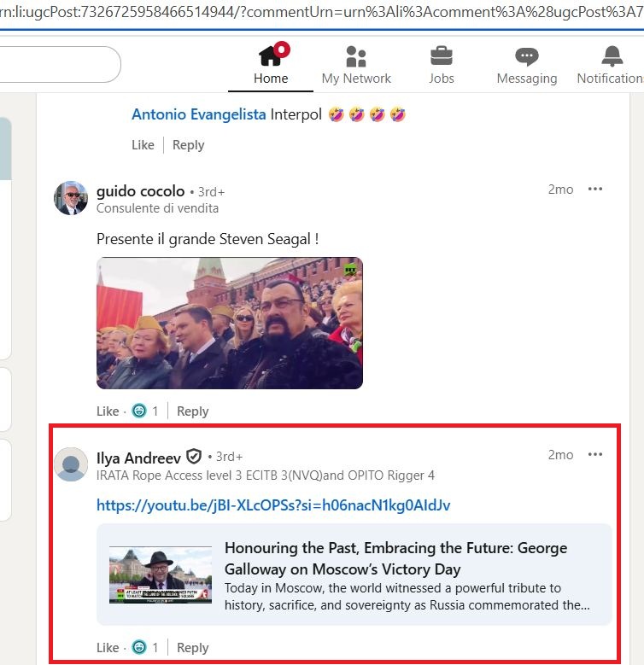Open the Notifications tab
Screen dimensions: 644x665
(x=611, y=65)
